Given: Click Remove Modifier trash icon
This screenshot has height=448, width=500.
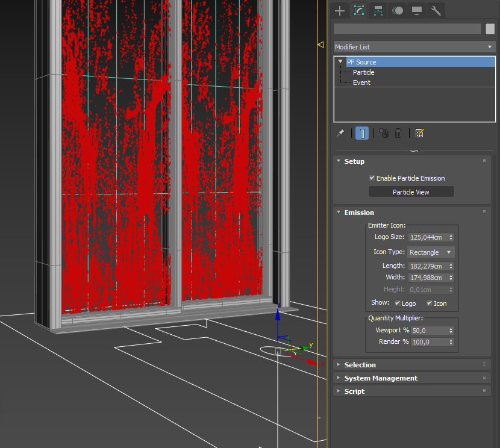Looking at the screenshot, I should [398, 133].
